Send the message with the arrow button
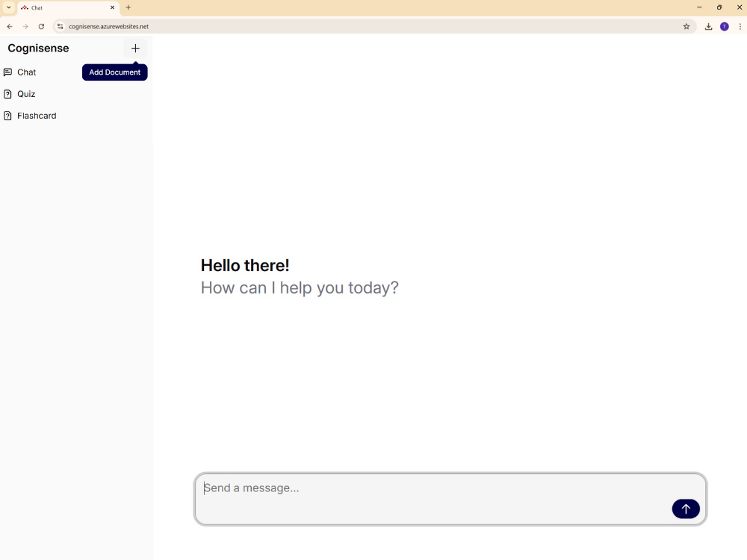The height and width of the screenshot is (560, 747). click(686, 508)
